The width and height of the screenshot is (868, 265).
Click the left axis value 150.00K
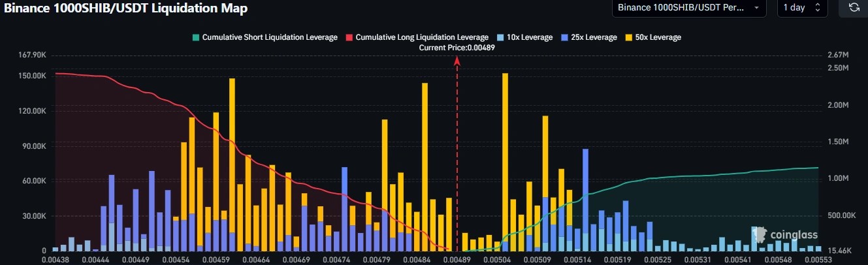tap(32, 76)
